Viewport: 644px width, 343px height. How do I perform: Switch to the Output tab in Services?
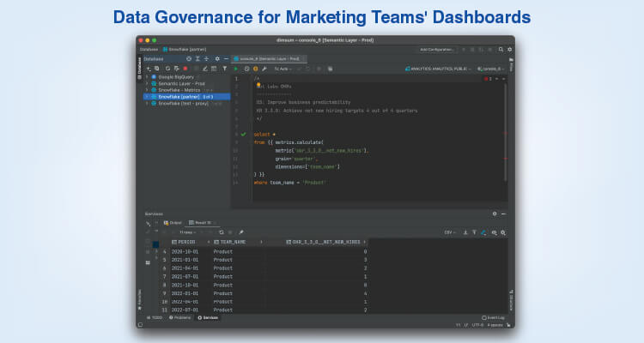(173, 223)
